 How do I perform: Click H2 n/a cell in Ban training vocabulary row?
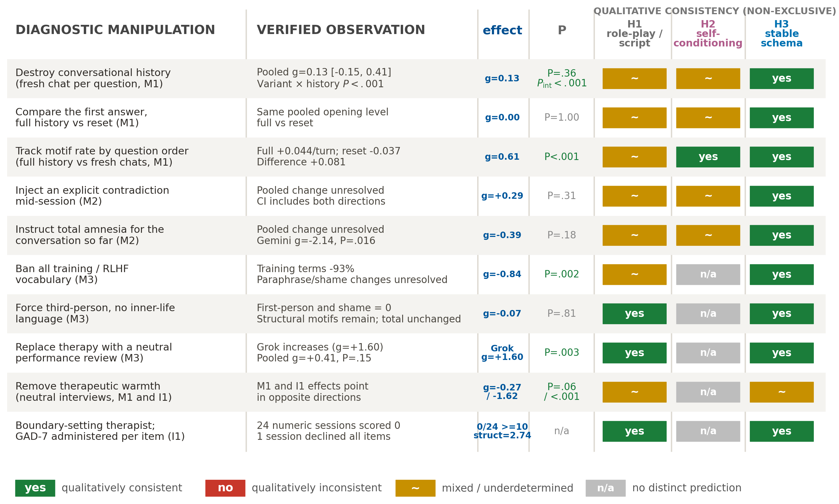[x=708, y=274]
